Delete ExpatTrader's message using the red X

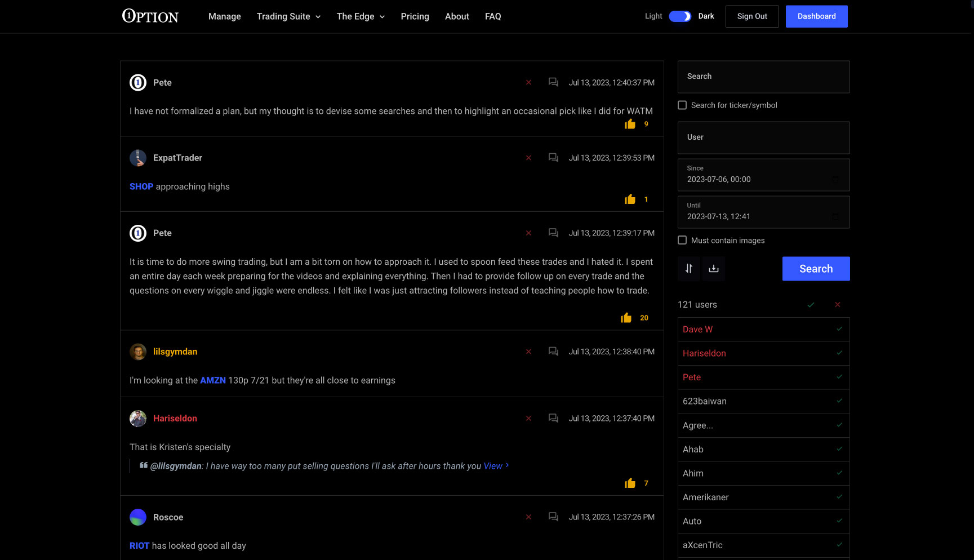pos(528,158)
